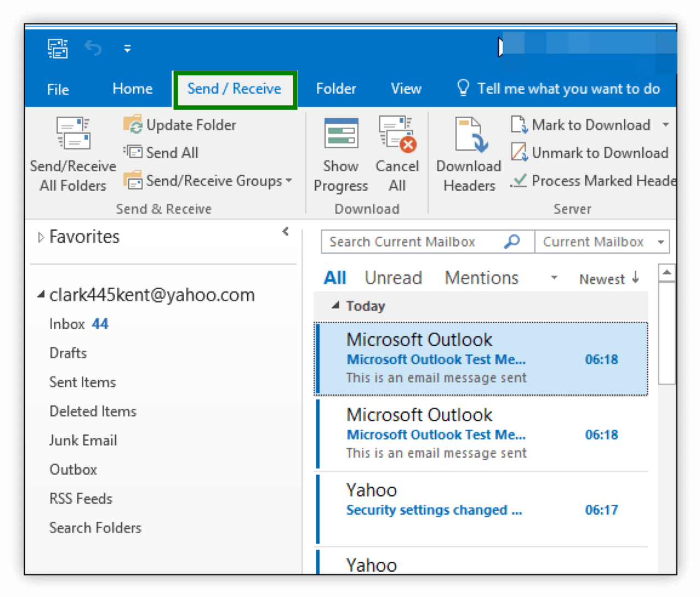Expand the Mark to Download dropdown arrow

(665, 125)
